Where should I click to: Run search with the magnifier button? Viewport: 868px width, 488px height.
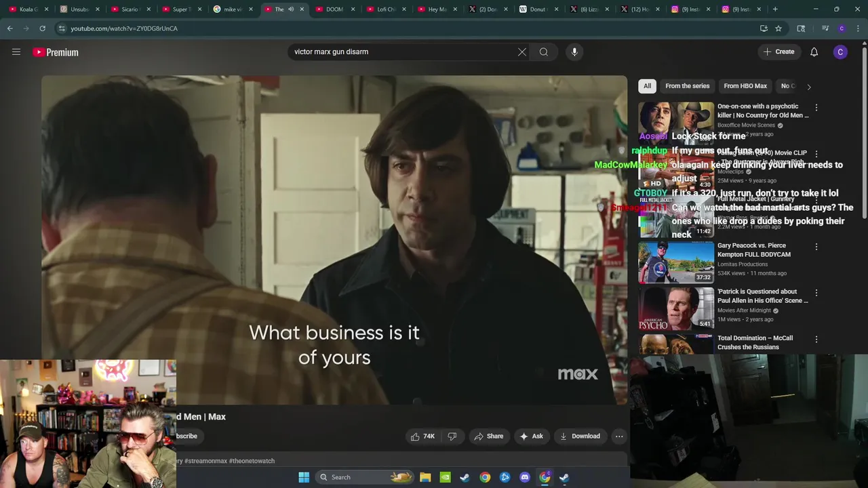544,52
